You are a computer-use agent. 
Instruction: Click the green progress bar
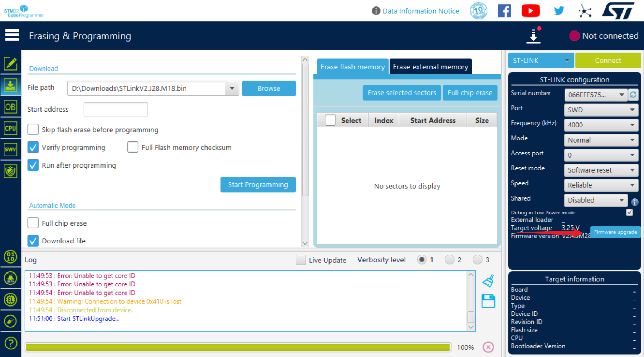click(238, 347)
